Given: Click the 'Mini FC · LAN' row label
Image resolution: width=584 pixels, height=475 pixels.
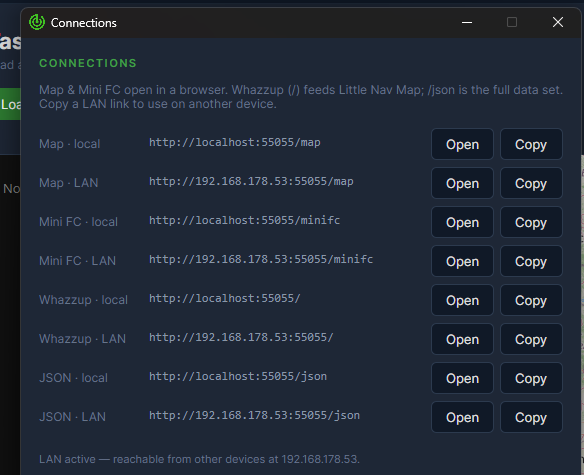Looking at the screenshot, I should point(77,261).
